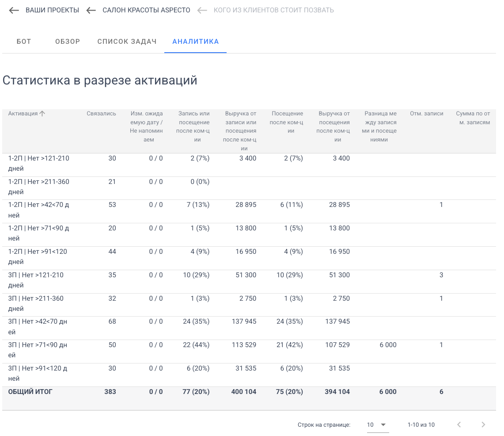Click the back arrow before ВАШИ ПРОЕКТЫ

(14, 10)
